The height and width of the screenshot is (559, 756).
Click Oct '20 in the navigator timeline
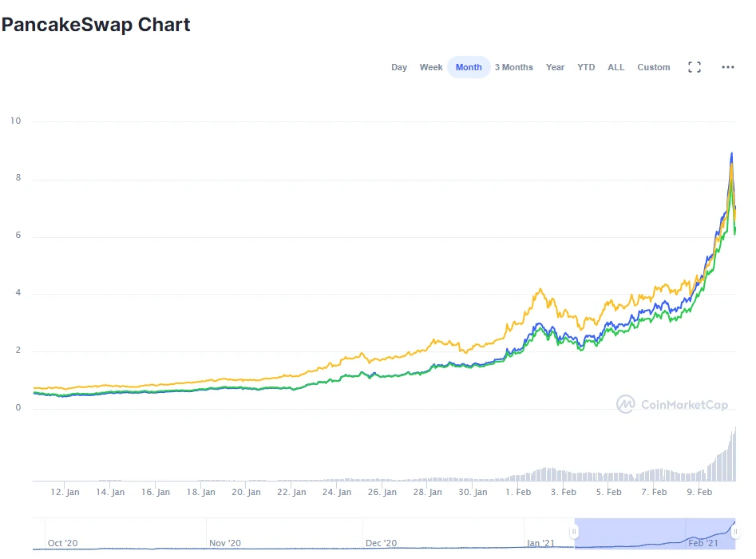tap(63, 543)
